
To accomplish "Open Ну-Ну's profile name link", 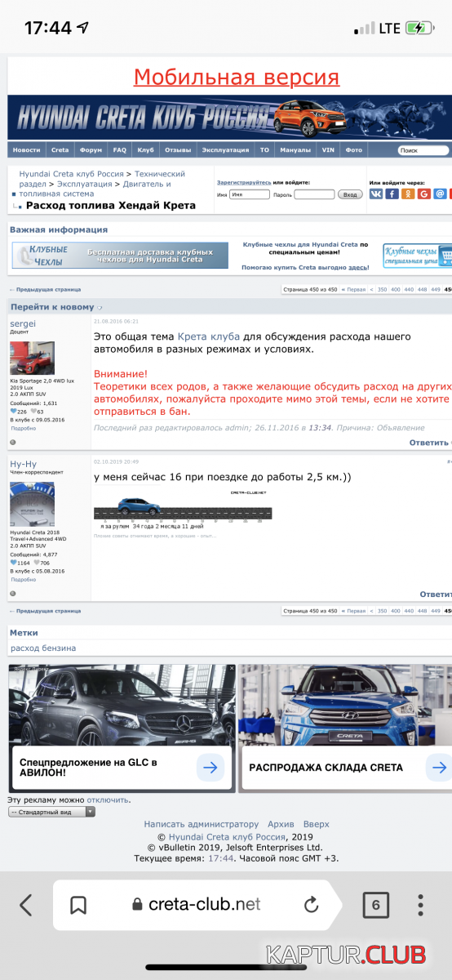I will point(23,464).
